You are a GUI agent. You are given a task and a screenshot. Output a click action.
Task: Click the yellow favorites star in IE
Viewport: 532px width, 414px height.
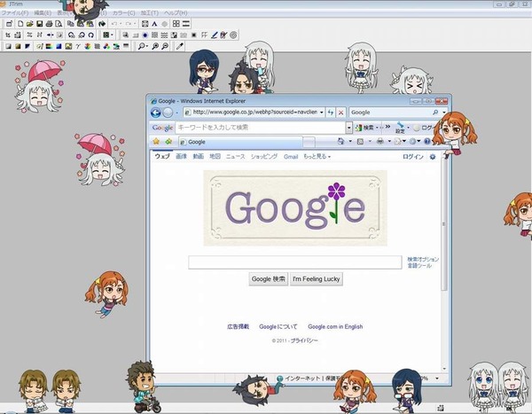coord(156,141)
